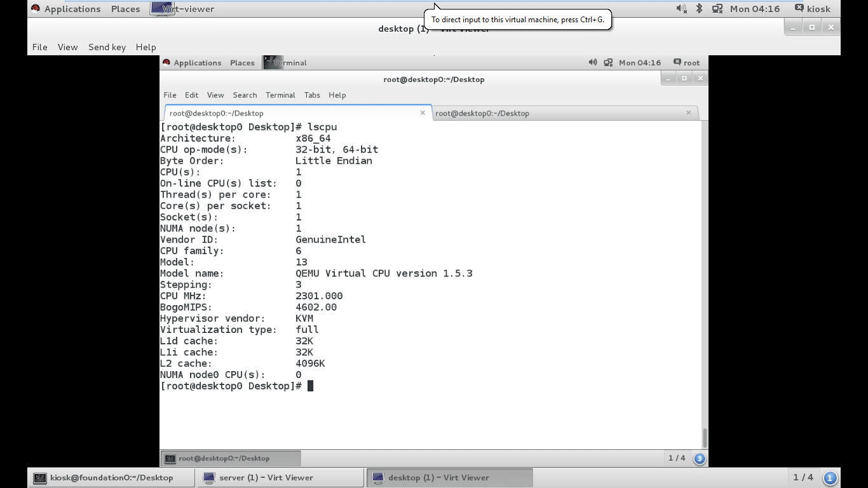This screenshot has width=868, height=488.
Task: Close the second terminal tab
Action: point(688,113)
